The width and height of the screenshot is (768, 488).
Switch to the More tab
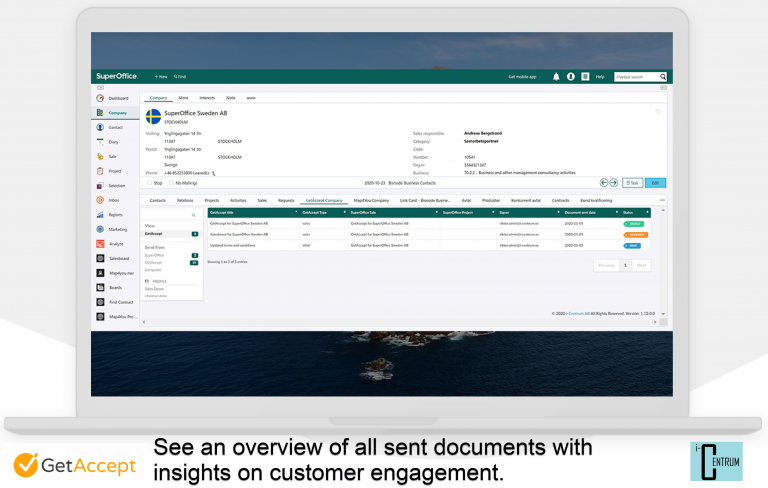tap(183, 98)
